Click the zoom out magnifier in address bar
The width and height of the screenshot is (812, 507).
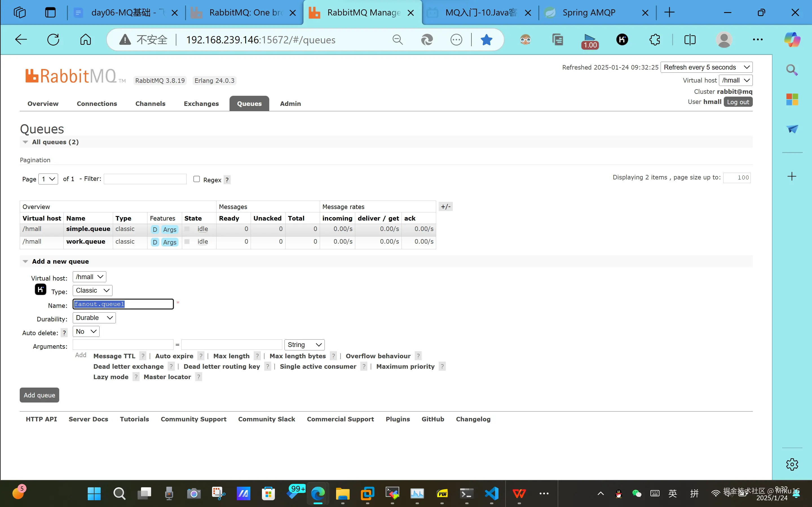click(x=397, y=39)
